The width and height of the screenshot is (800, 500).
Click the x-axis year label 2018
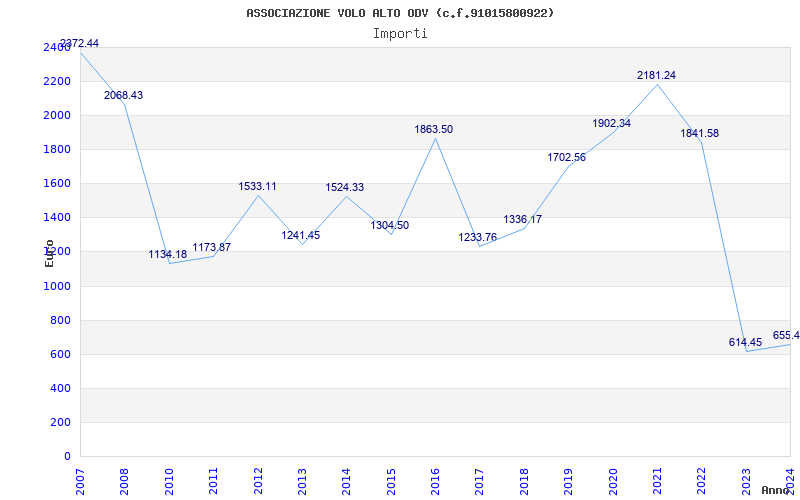pos(524,481)
